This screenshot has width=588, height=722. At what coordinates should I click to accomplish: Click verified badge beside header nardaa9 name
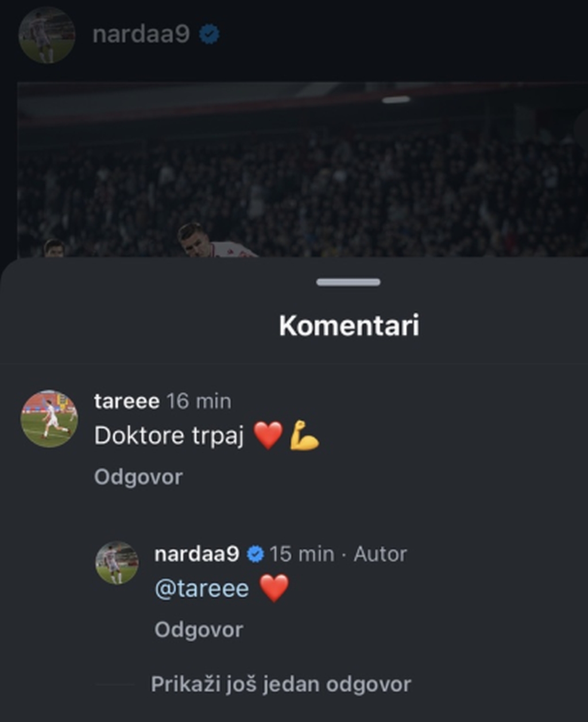click(x=209, y=35)
